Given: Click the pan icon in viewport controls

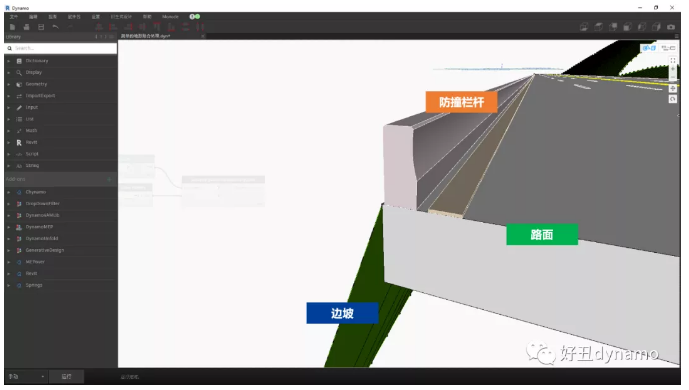Looking at the screenshot, I should pos(673,89).
